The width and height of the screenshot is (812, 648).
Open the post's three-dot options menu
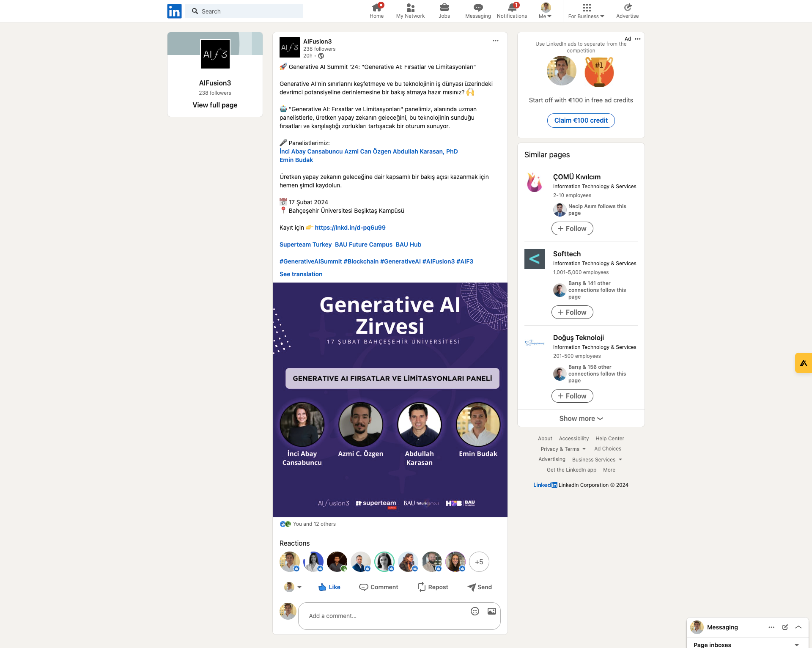coord(496,41)
